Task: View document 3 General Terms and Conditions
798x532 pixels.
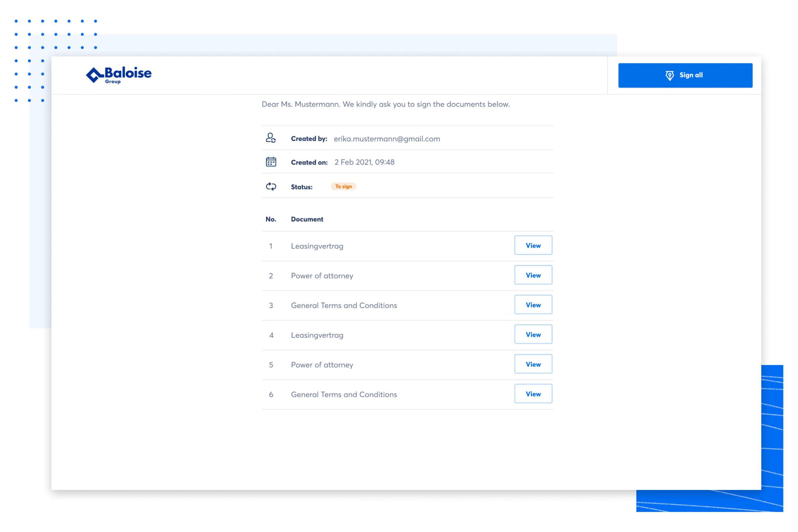Action: [533, 305]
